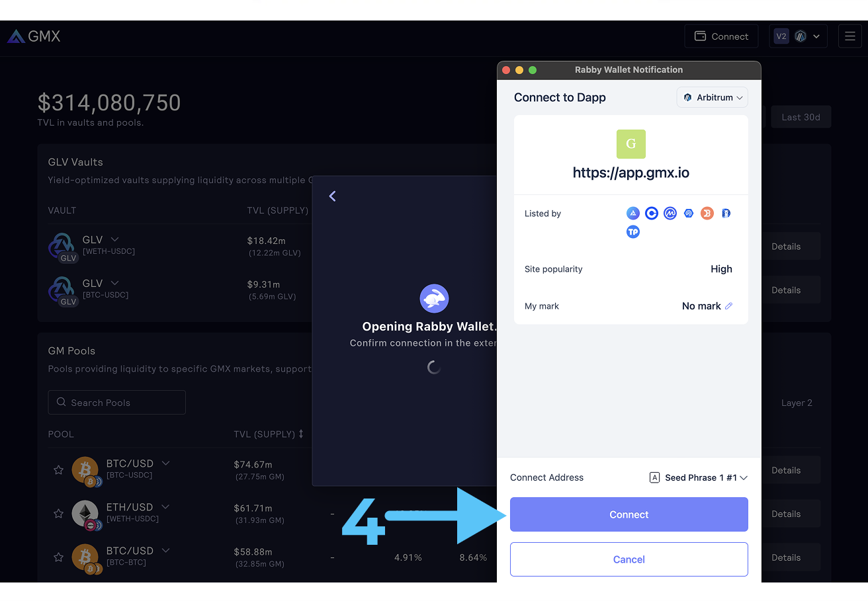This screenshot has height=601, width=868.
Task: Expand Seed Phrase 1 #1 address selector
Action: point(699,477)
